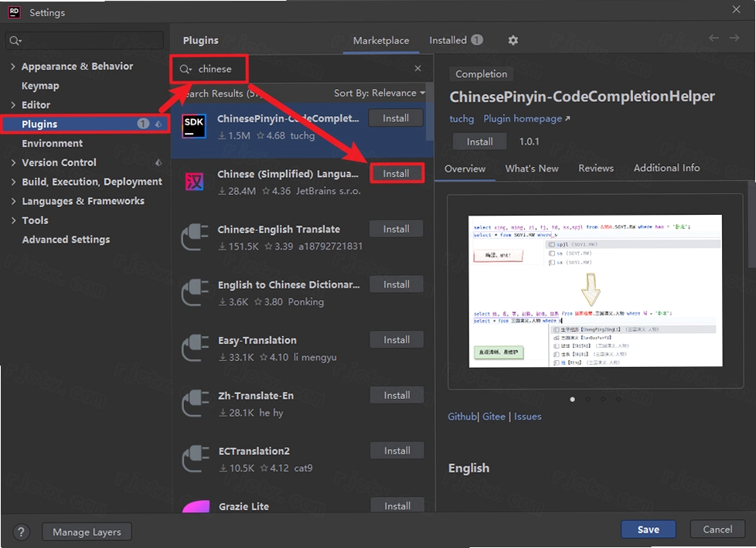Click the Plugins row layer indicator icon
756x548 pixels.
click(x=158, y=124)
